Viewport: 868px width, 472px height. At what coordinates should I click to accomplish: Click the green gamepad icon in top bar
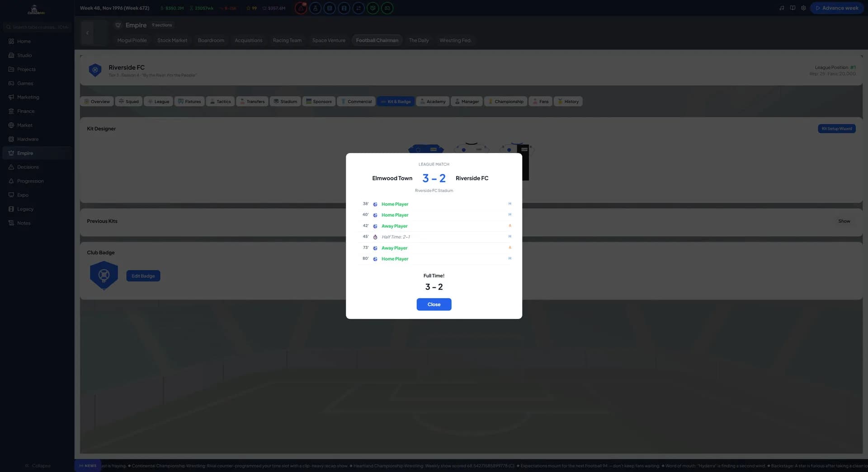click(387, 8)
